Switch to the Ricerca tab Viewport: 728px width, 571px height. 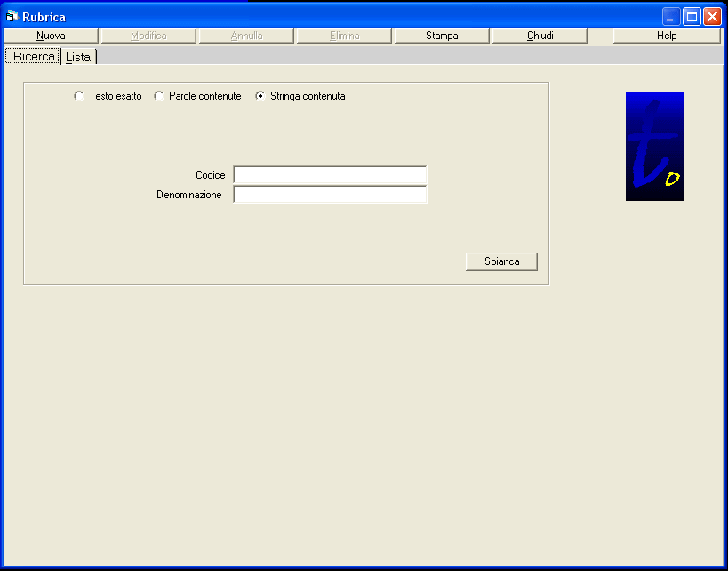[x=33, y=57]
